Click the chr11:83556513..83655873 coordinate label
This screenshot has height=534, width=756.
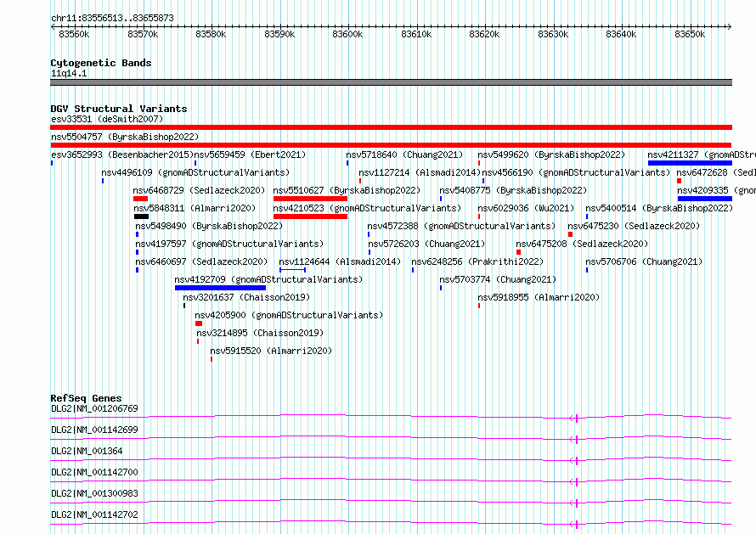pyautogui.click(x=112, y=18)
